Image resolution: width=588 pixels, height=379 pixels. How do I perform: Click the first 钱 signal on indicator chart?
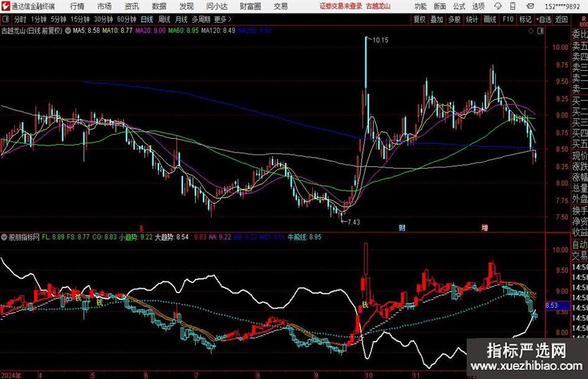(78, 297)
